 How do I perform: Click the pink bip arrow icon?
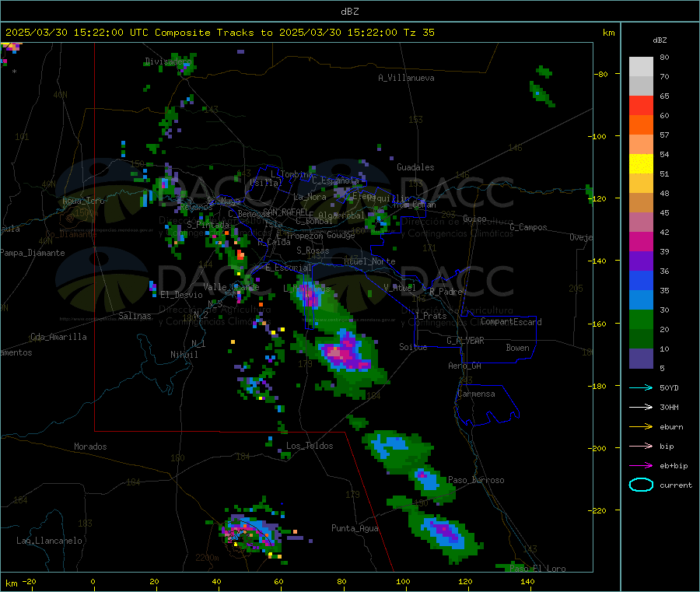641,446
